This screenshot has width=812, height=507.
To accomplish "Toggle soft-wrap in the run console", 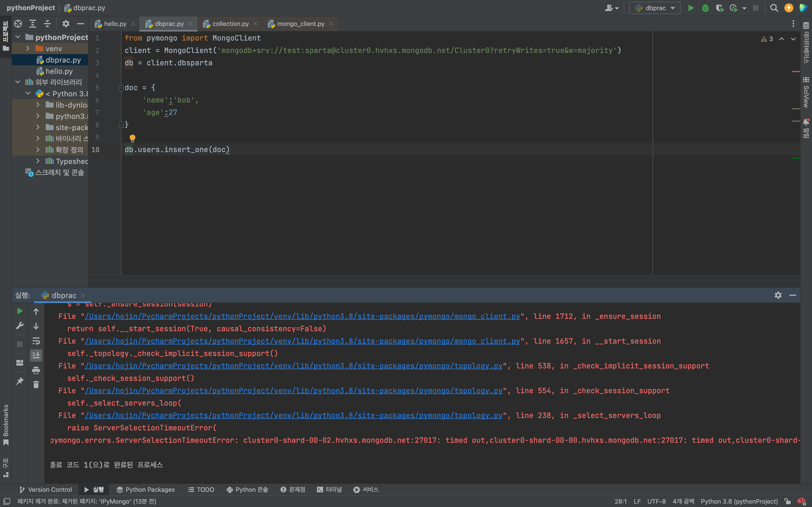I will coord(36,341).
